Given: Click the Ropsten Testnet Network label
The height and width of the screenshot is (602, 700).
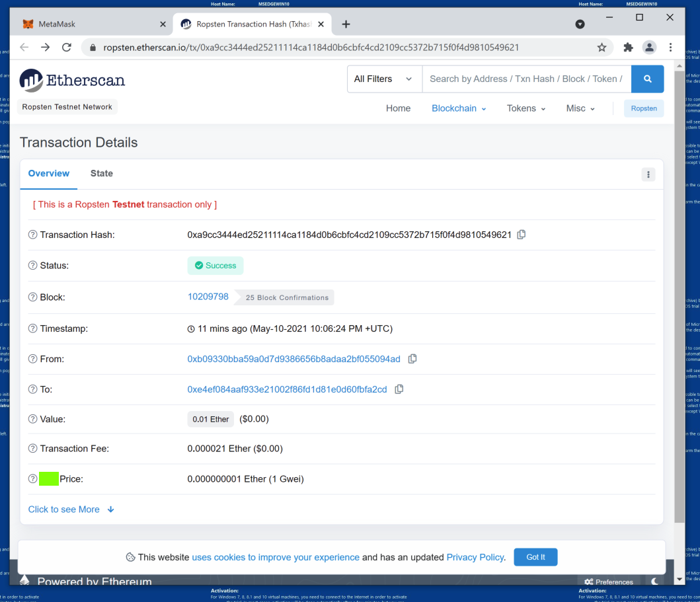Looking at the screenshot, I should 67,107.
